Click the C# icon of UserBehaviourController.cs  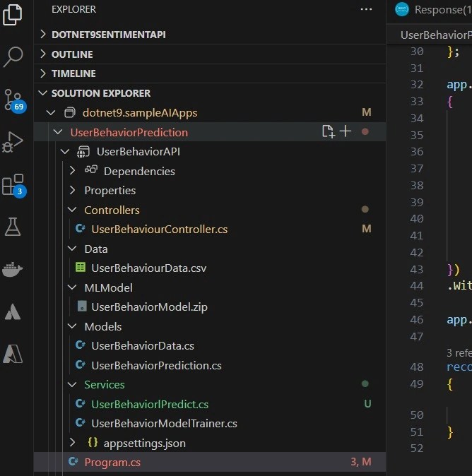pos(81,228)
